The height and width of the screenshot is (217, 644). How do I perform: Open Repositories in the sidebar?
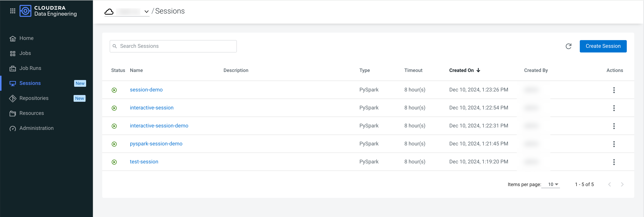[x=34, y=98]
